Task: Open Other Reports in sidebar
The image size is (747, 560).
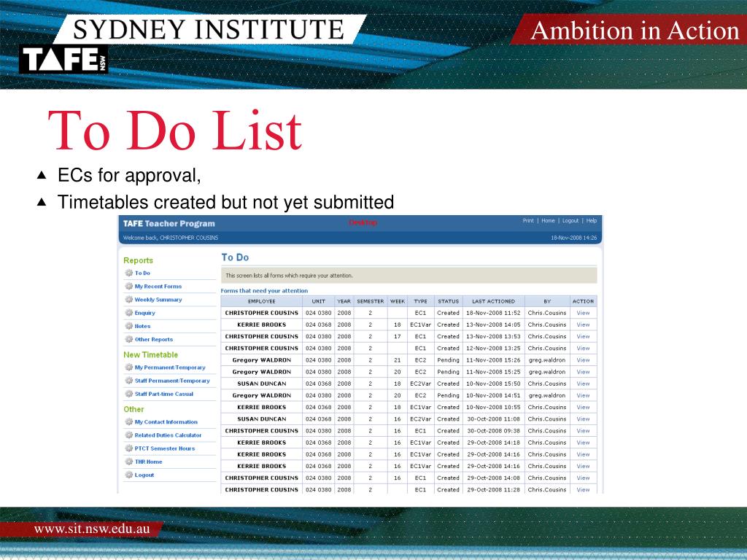Action: (x=154, y=340)
